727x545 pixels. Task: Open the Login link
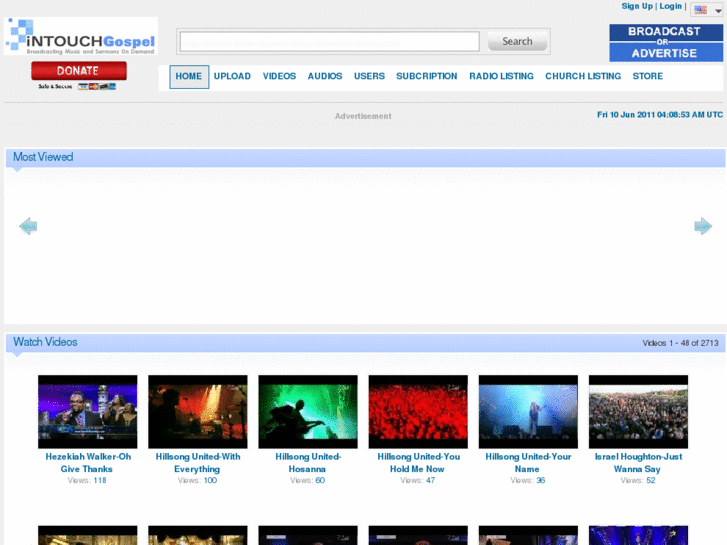670,6
